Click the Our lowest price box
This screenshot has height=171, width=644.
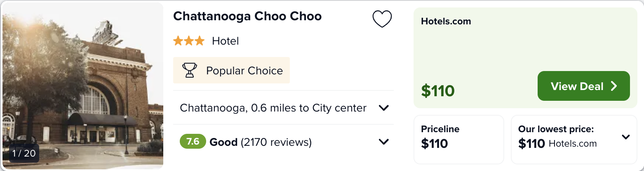click(574, 140)
